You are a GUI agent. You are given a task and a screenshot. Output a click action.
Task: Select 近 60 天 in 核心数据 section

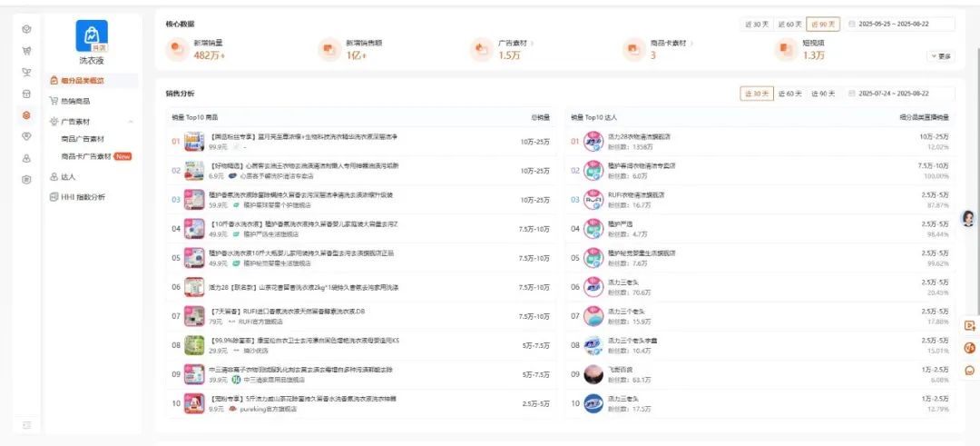click(x=790, y=24)
